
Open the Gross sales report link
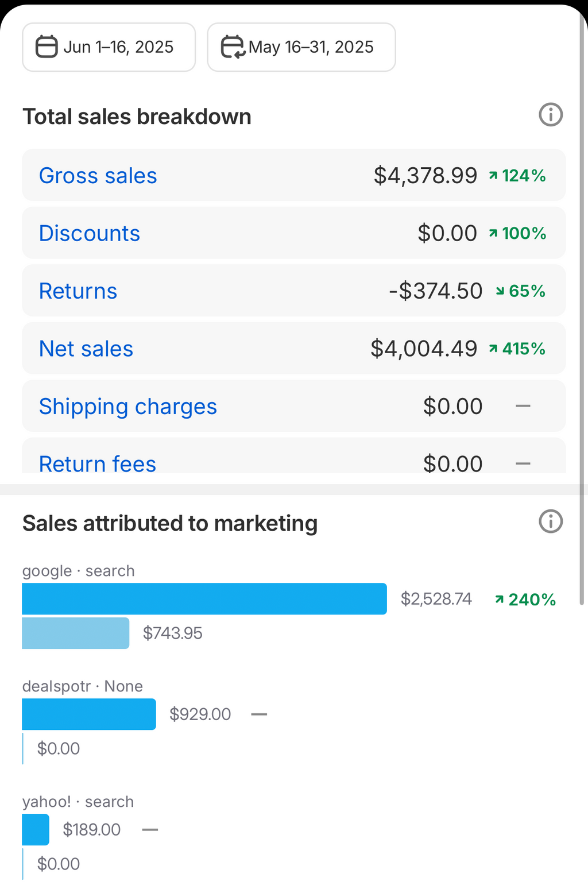click(x=98, y=175)
